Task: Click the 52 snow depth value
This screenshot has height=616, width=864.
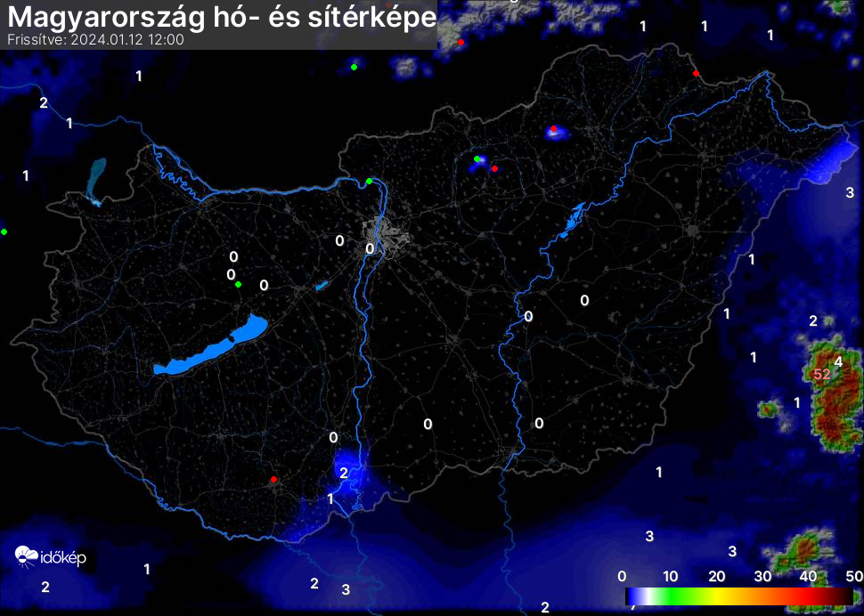Action: [x=821, y=374]
